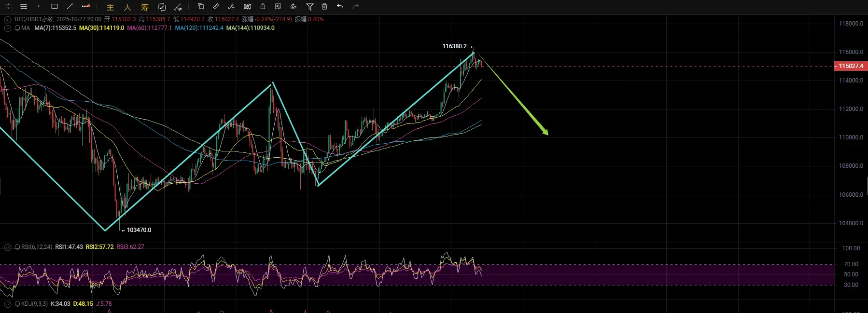Click the RSI axis 70.00 label
868x313 pixels.
851,264
